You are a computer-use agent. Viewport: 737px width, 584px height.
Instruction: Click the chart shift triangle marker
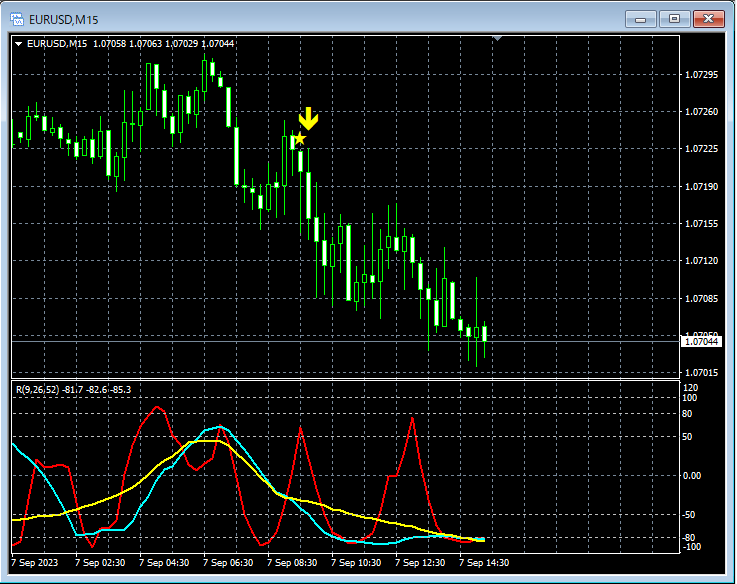coord(498,38)
